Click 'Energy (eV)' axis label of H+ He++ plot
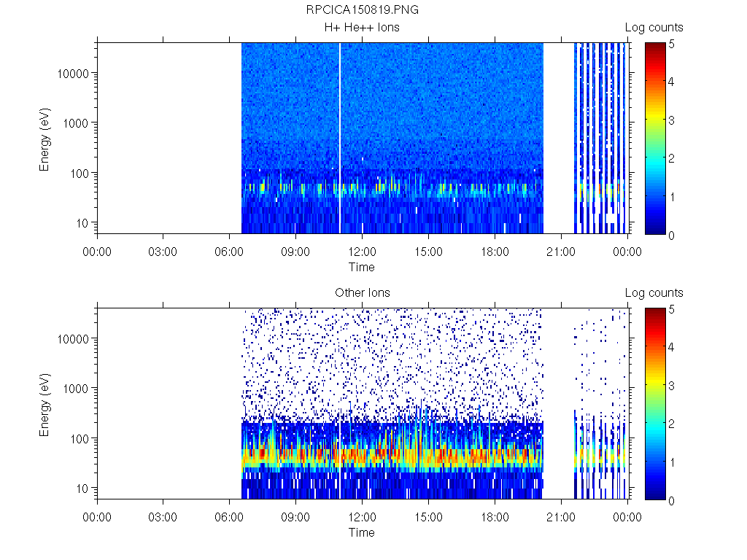747x560 pixels. pyautogui.click(x=44, y=139)
